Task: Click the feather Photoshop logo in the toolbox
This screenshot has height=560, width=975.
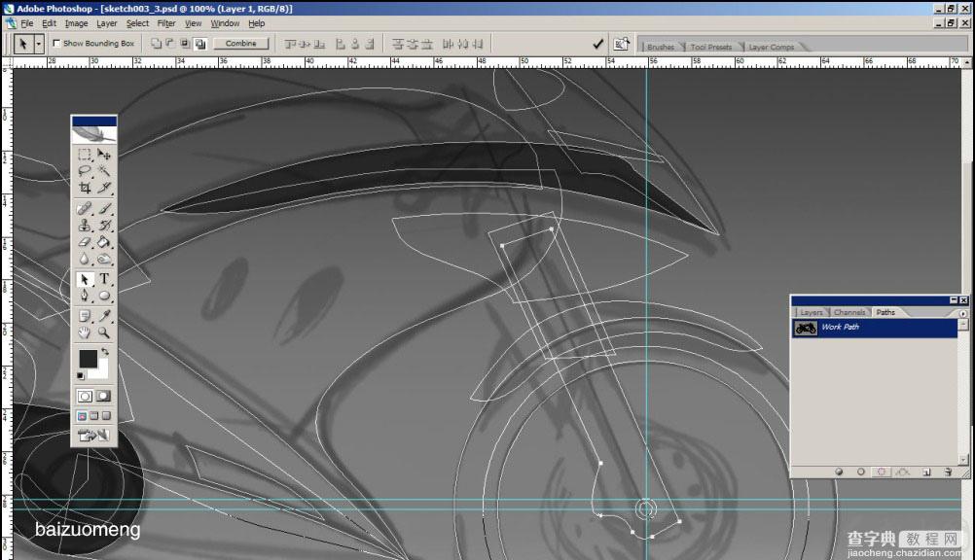Action: 93,134
